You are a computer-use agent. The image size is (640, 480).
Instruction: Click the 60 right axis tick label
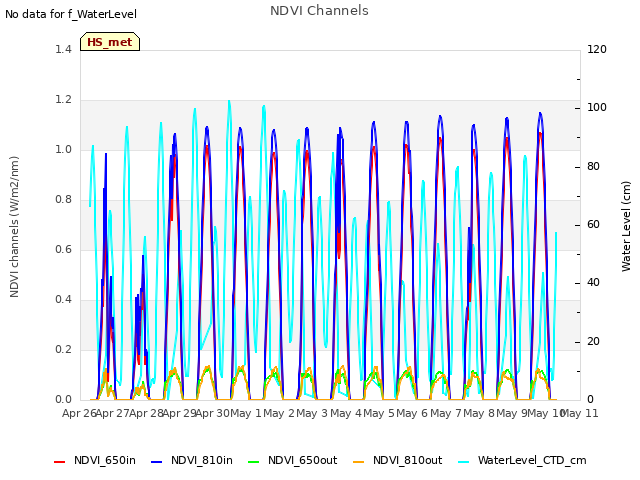tap(593, 224)
